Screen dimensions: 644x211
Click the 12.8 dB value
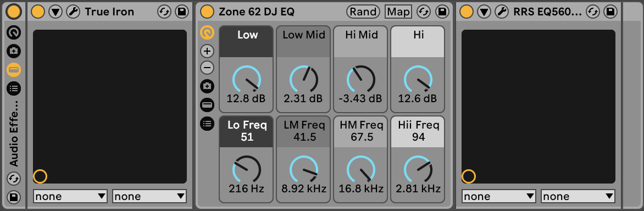pyautogui.click(x=246, y=99)
